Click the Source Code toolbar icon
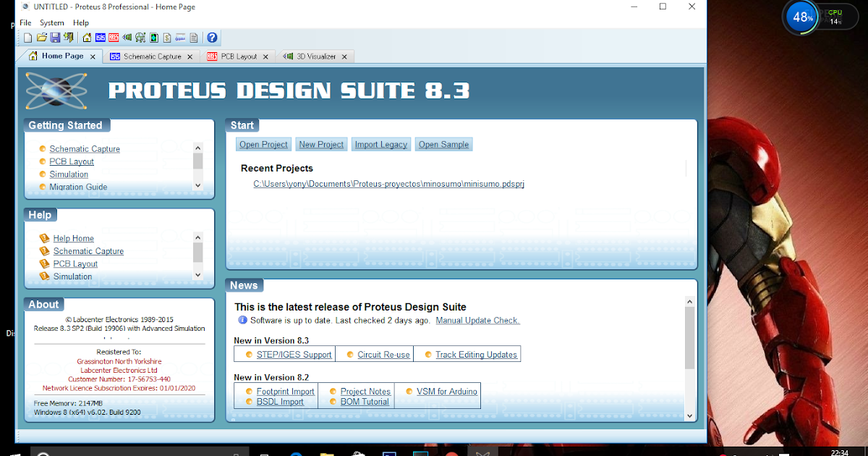The height and width of the screenshot is (456, 868). click(x=180, y=38)
